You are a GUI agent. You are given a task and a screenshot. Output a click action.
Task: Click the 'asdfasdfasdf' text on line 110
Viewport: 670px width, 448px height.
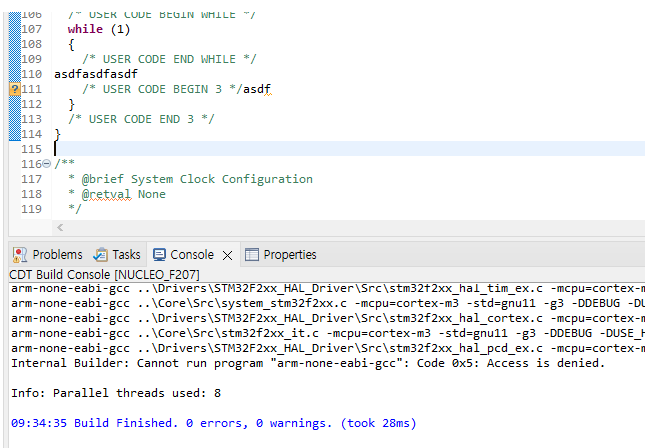96,74
